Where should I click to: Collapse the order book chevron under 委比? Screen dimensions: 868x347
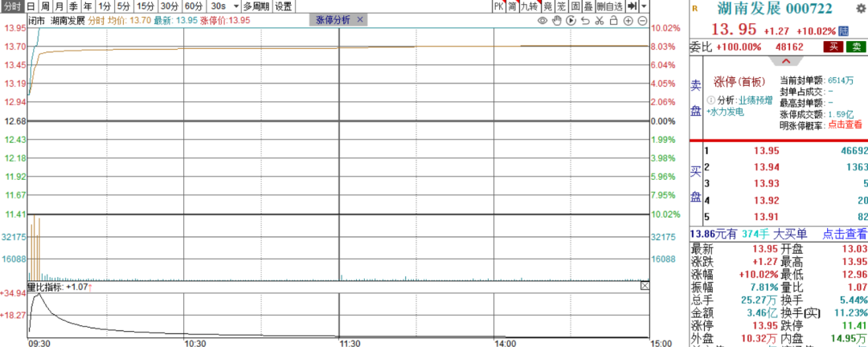tap(785, 60)
